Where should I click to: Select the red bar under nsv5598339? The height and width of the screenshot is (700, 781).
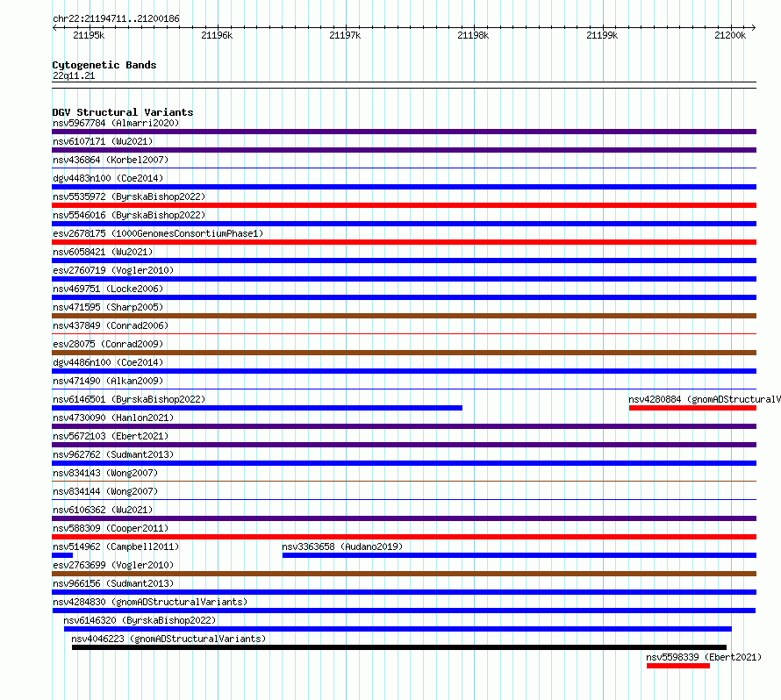(678, 666)
